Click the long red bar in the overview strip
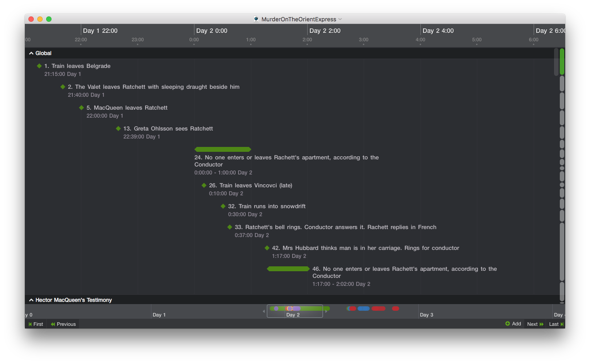 [378, 309]
